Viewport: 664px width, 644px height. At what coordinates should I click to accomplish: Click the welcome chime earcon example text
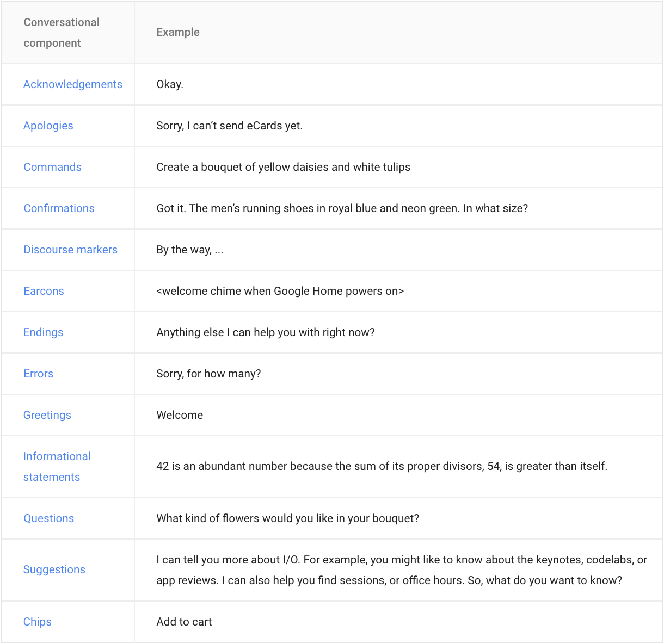tap(280, 291)
